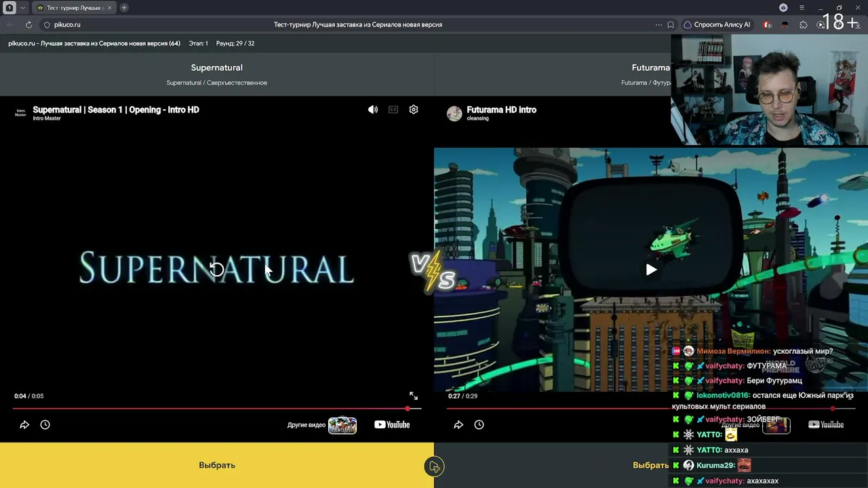
Task: Close the Тест-турнир tab
Action: tap(110, 7)
